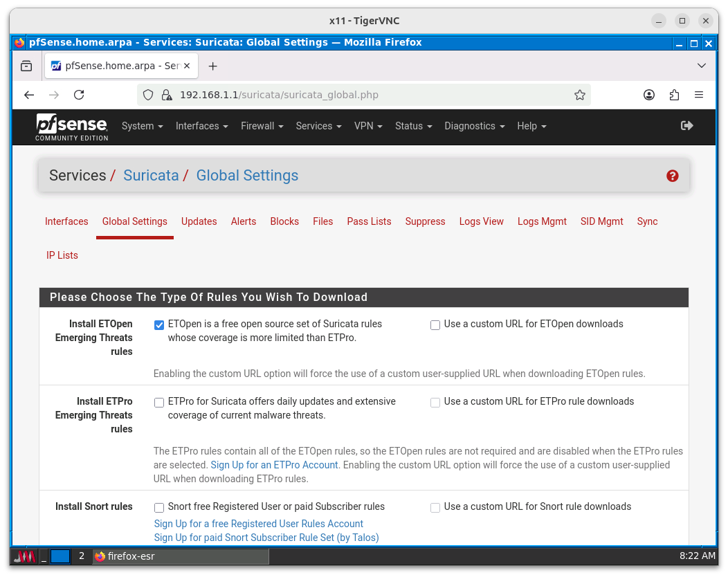Open the Firefox hamburger menu
This screenshot has height=577, width=728.
coord(699,95)
